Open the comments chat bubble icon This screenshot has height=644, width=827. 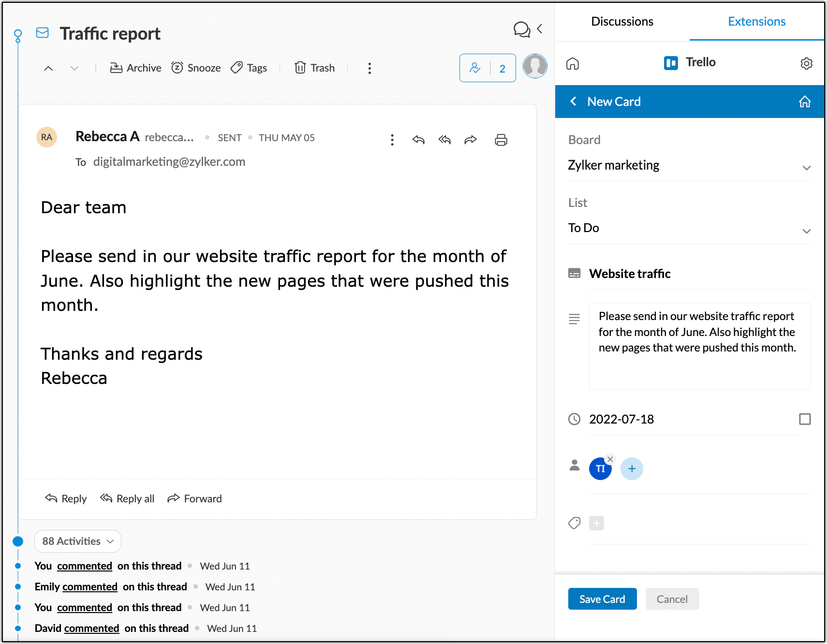pyautogui.click(x=521, y=29)
